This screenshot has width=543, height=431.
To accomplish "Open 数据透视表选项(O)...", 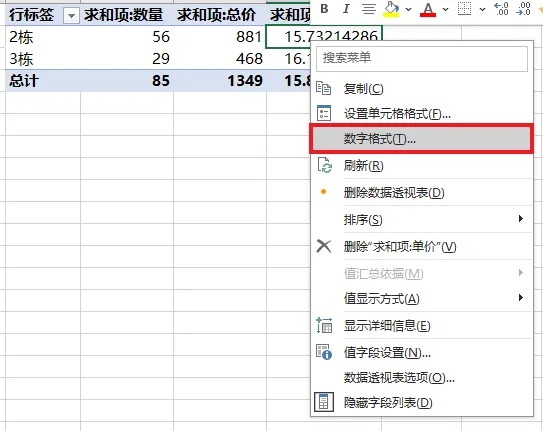I will pyautogui.click(x=422, y=378).
